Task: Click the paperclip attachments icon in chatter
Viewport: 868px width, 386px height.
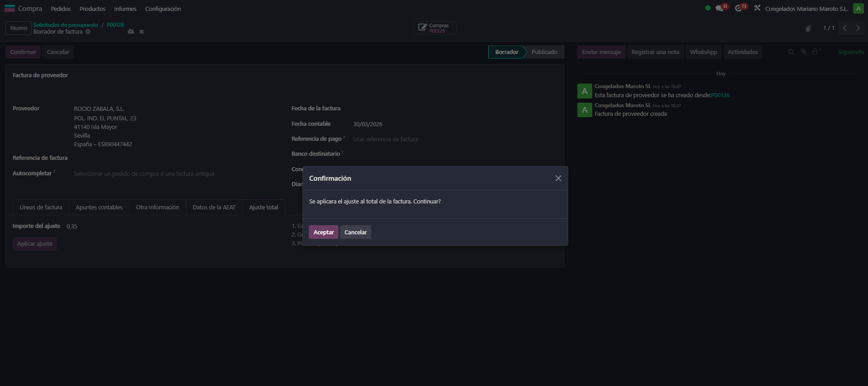Action: pyautogui.click(x=804, y=52)
